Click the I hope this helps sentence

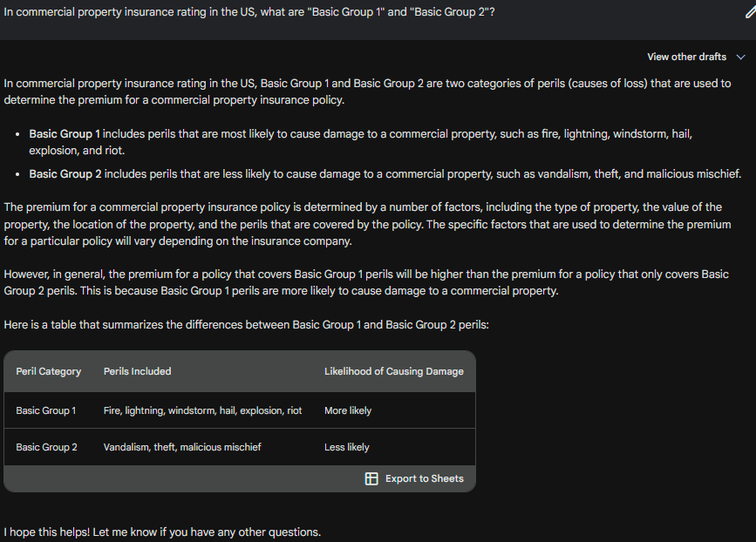[x=162, y=532]
